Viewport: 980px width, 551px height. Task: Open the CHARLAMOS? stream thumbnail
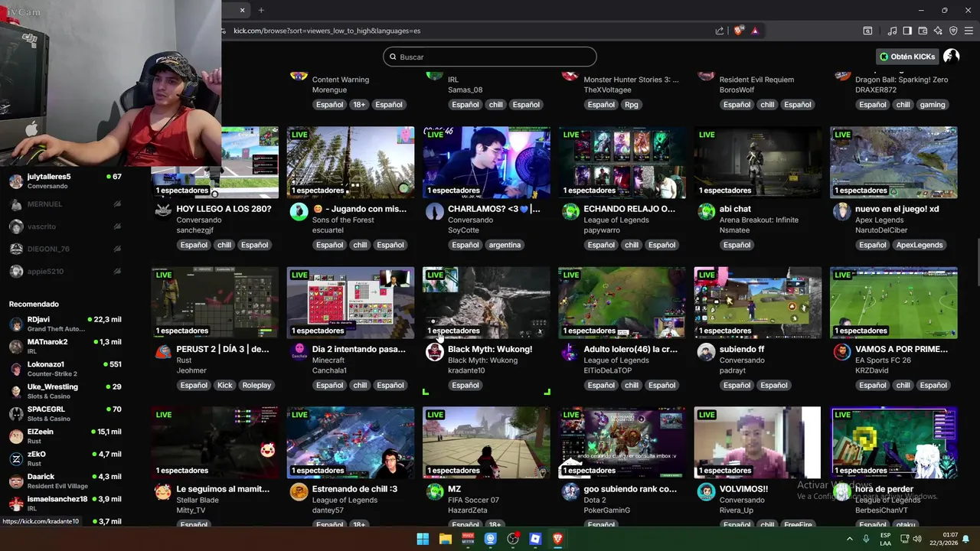pyautogui.click(x=486, y=162)
